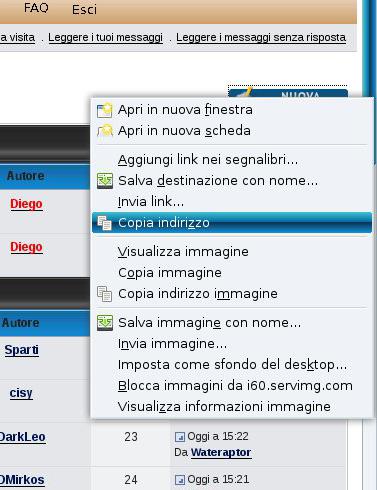Open author profile 'Sparti'
Viewport: 377px width, 490px height.
tap(22, 350)
